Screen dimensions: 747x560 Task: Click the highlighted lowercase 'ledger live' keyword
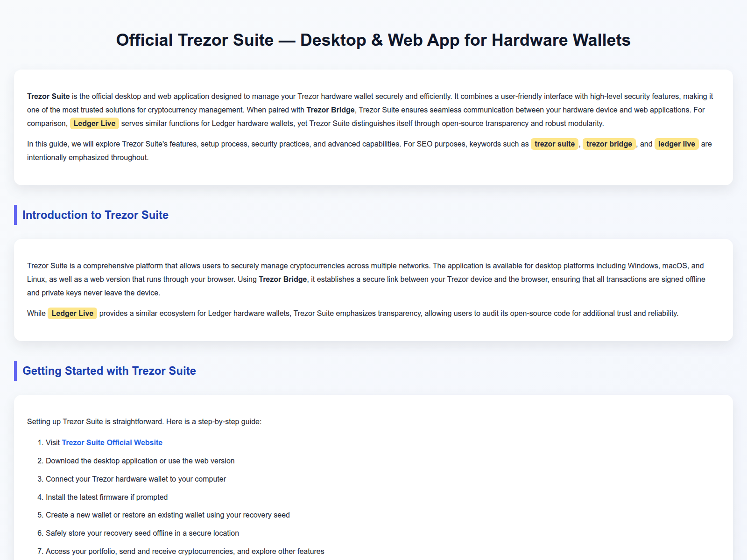pyautogui.click(x=677, y=144)
